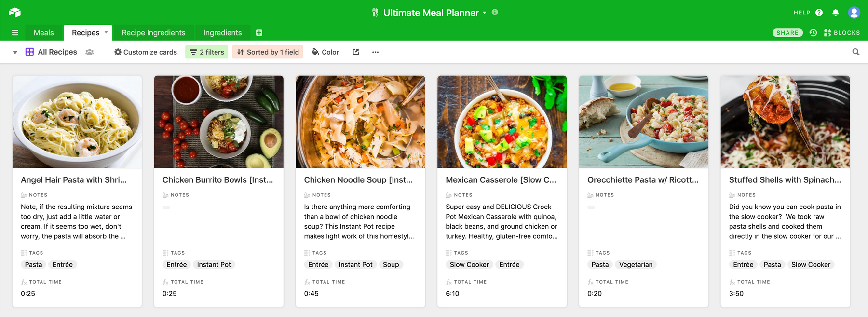Open the Recipes tab dropdown arrow
Image resolution: width=868 pixels, height=317 pixels.
(x=106, y=32)
